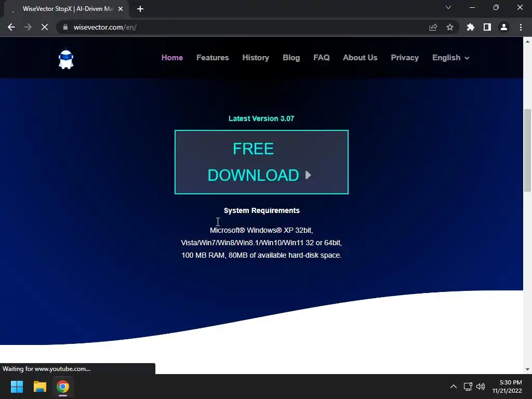Open the FAQ menu item
Screen dimensions: 532x399
[x=321, y=58]
